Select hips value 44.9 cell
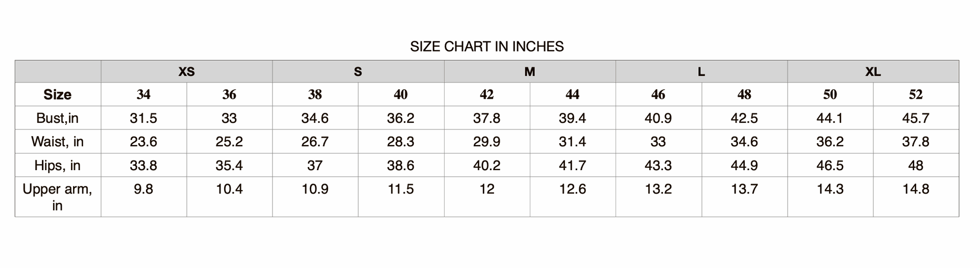Image resolution: width=980 pixels, height=268 pixels. [x=744, y=165]
